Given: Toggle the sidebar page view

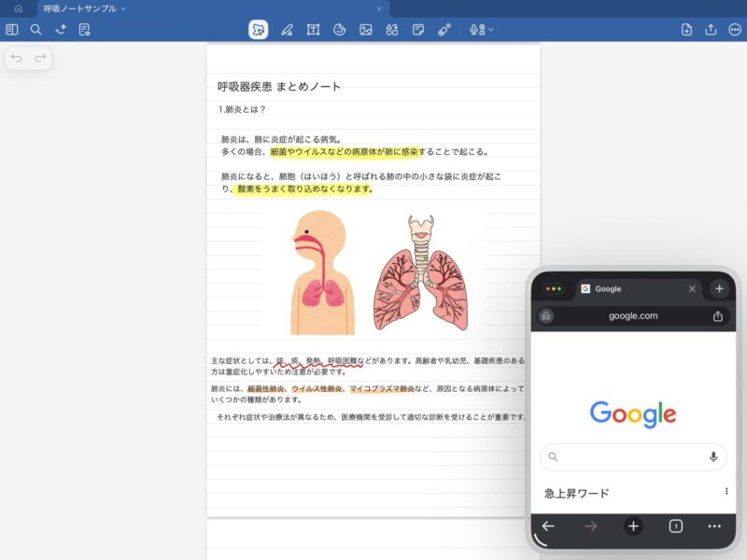Looking at the screenshot, I should tap(12, 30).
